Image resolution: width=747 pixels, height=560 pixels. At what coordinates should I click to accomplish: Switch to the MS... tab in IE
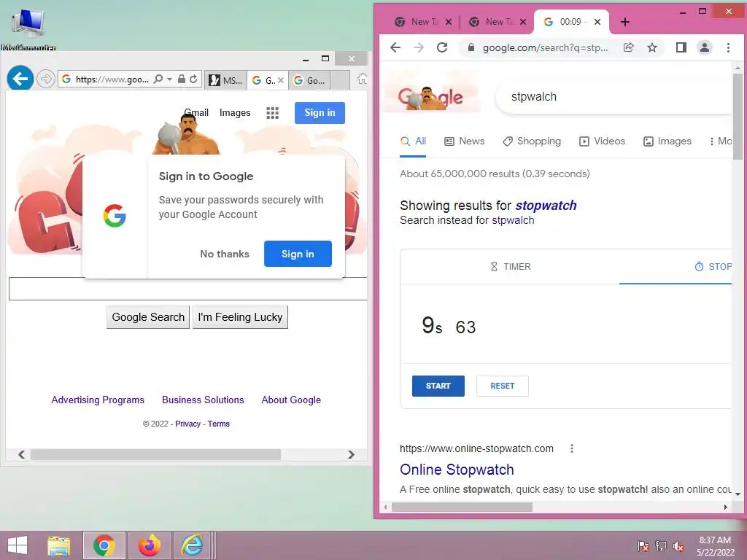click(226, 80)
